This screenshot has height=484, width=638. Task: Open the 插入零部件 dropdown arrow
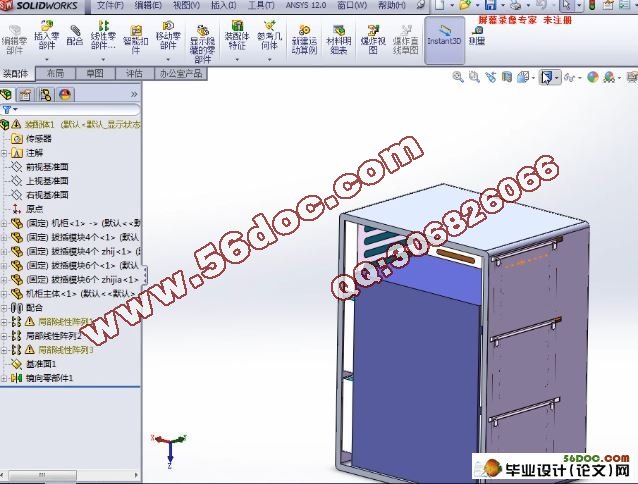pyautogui.click(x=46, y=59)
